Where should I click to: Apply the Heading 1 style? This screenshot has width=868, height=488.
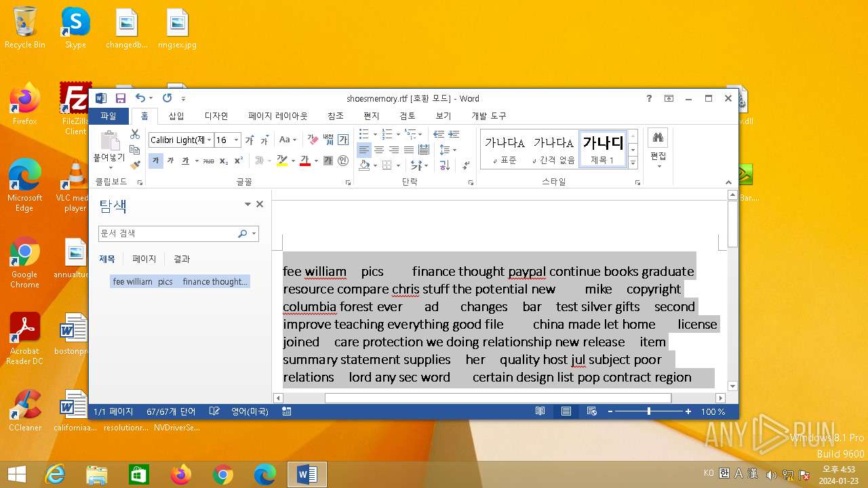tap(603, 149)
